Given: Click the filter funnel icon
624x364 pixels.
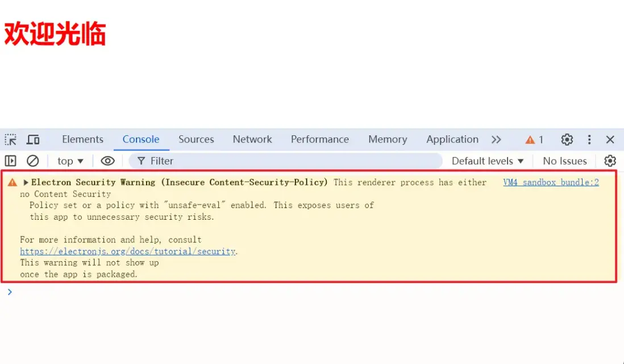Looking at the screenshot, I should coord(142,161).
